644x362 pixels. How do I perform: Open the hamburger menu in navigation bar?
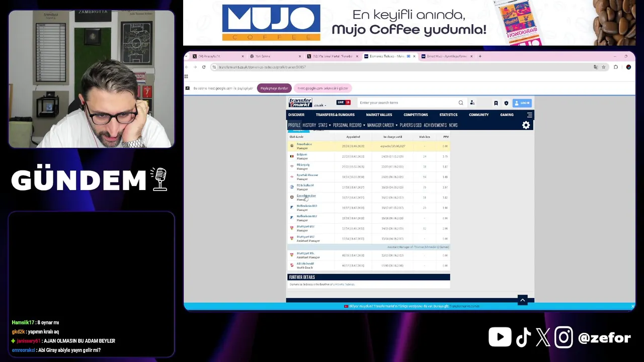pos(529,115)
